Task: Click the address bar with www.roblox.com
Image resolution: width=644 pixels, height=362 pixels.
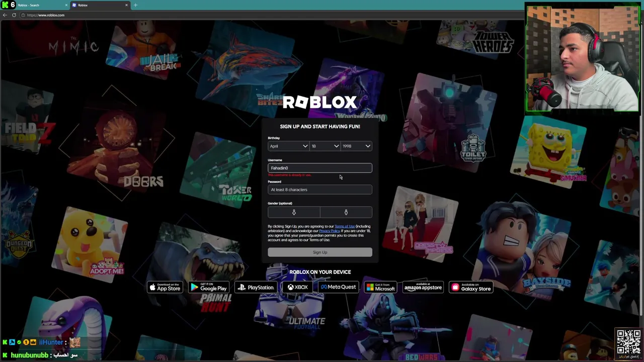Action: 272,15
